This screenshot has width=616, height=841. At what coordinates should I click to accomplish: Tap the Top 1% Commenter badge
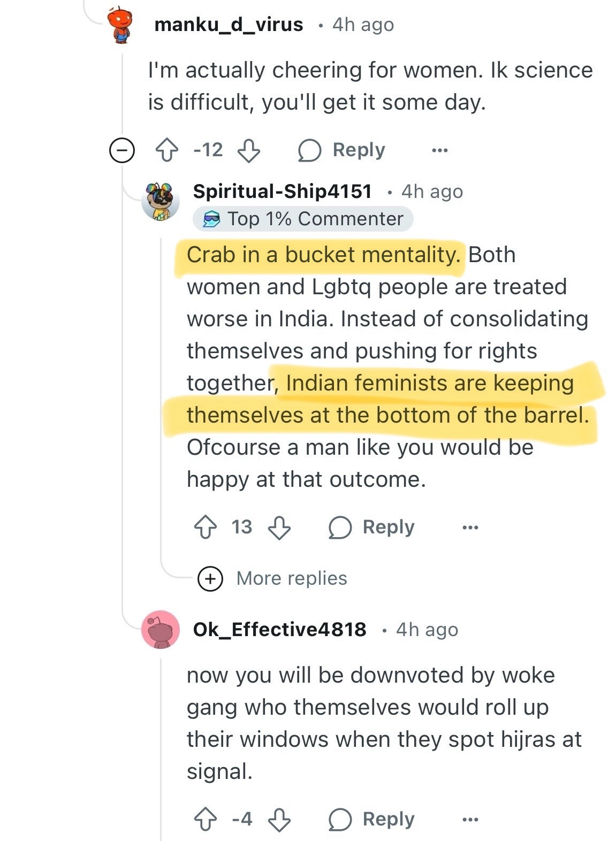click(303, 219)
